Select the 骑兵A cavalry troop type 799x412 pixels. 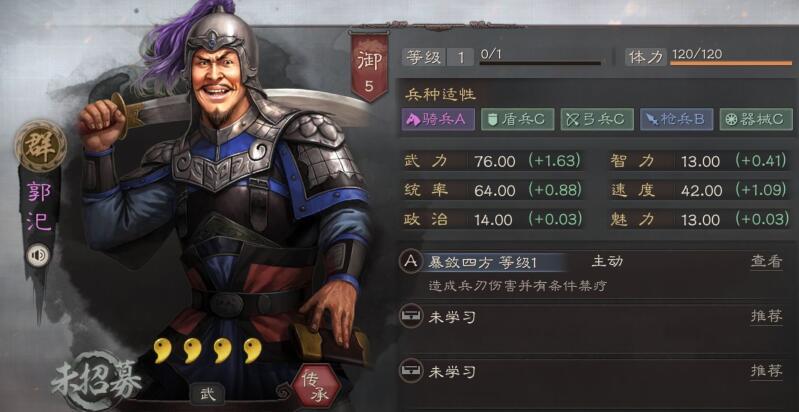tap(438, 119)
